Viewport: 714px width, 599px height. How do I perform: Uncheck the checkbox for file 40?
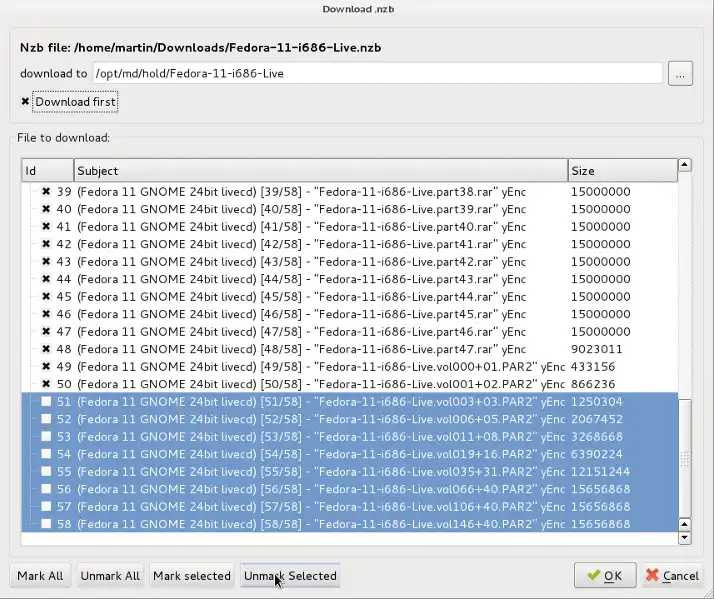coord(46,209)
